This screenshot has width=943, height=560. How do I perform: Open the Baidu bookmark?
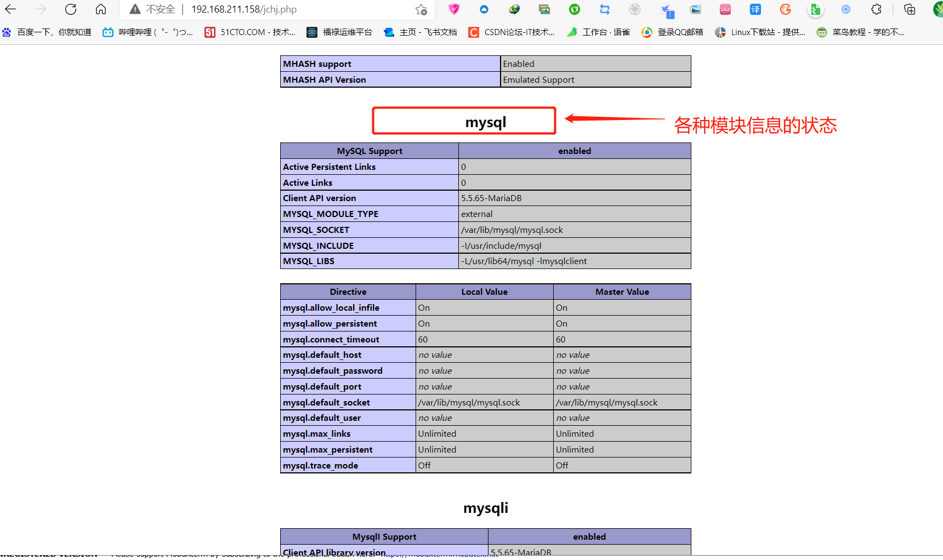(x=47, y=32)
